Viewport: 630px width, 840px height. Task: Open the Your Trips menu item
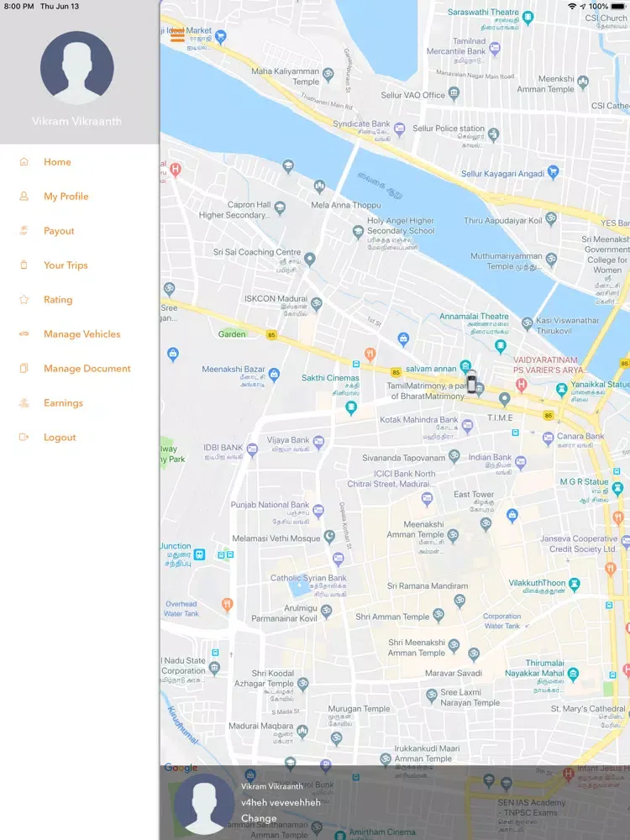66,265
